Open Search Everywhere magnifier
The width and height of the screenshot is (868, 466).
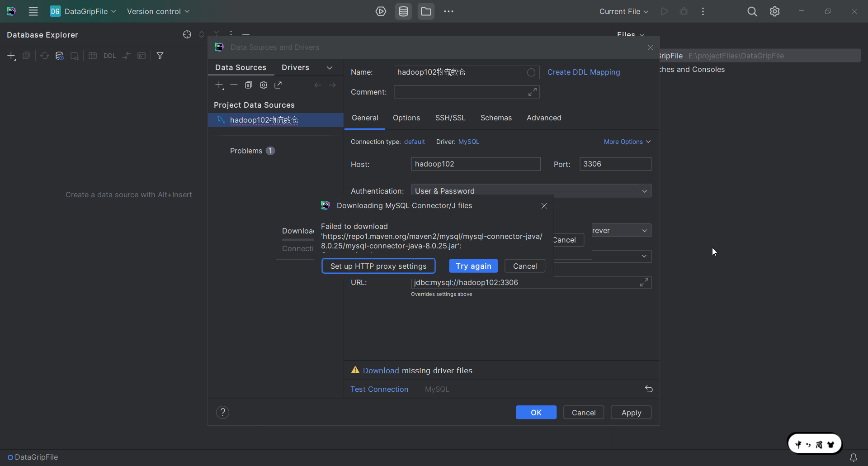pos(752,11)
